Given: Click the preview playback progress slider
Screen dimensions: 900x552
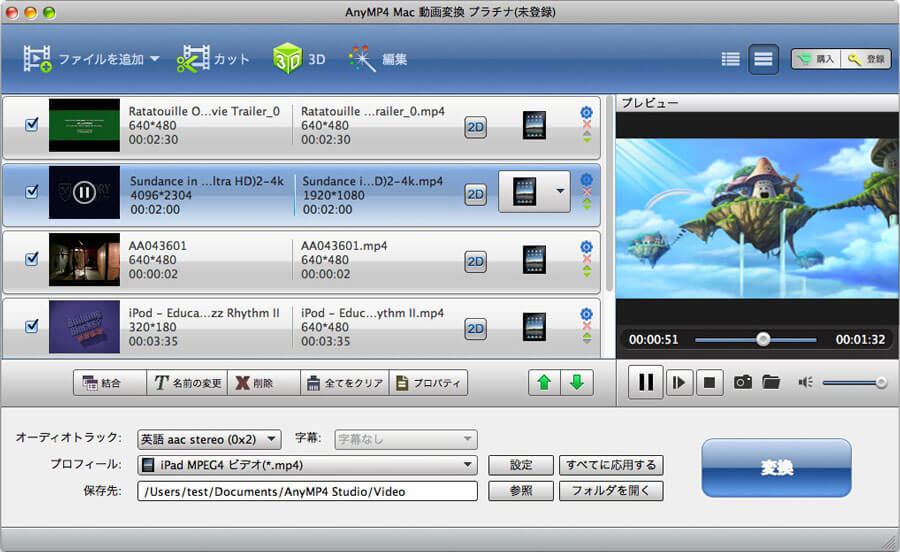Looking at the screenshot, I should [x=755, y=339].
